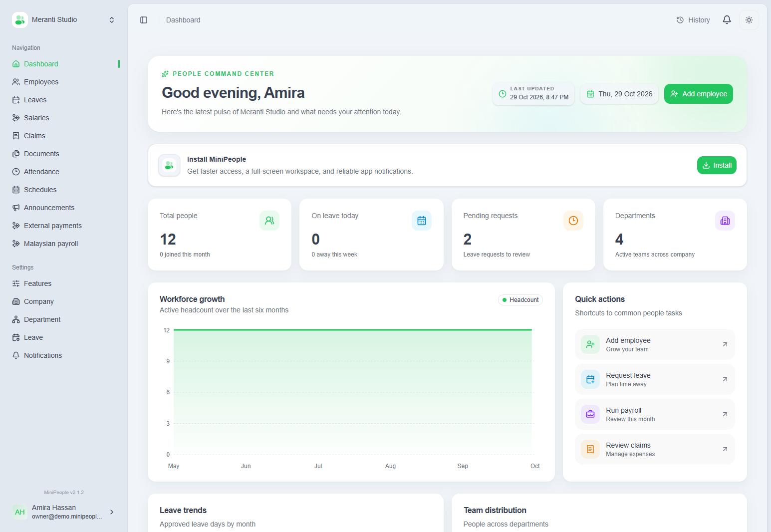Go to Dashboard in navigation
The height and width of the screenshot is (532, 771).
pos(64,64)
